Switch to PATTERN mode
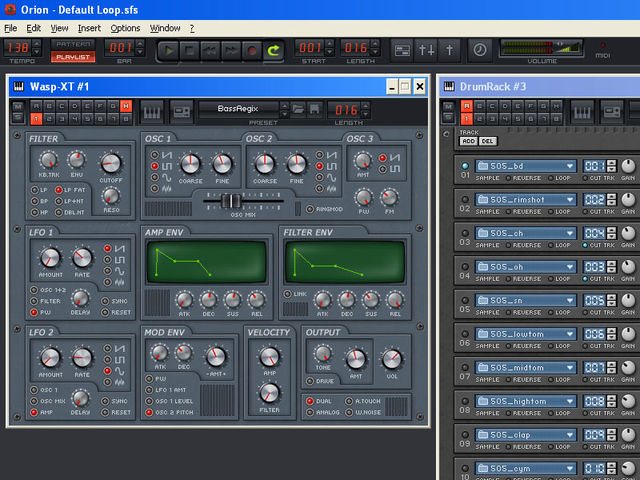 73,44
